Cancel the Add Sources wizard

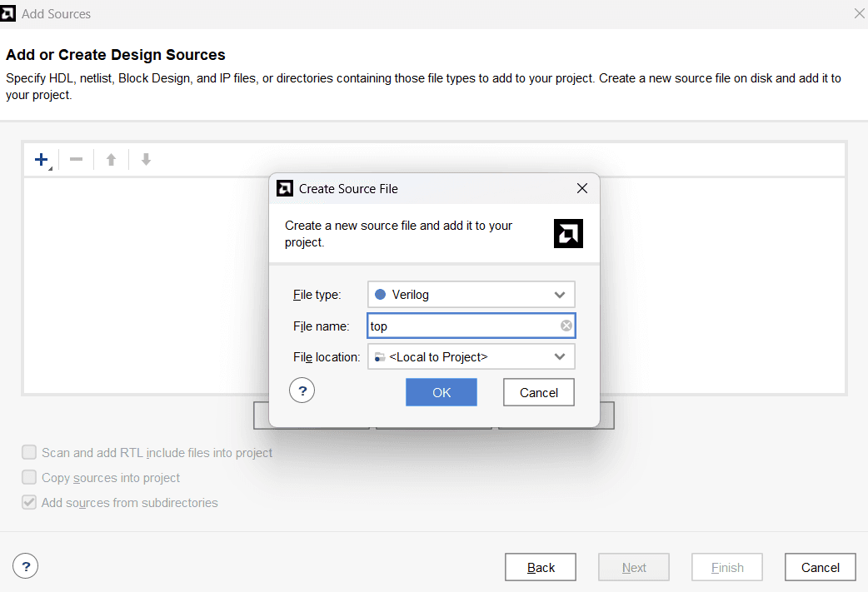(820, 567)
